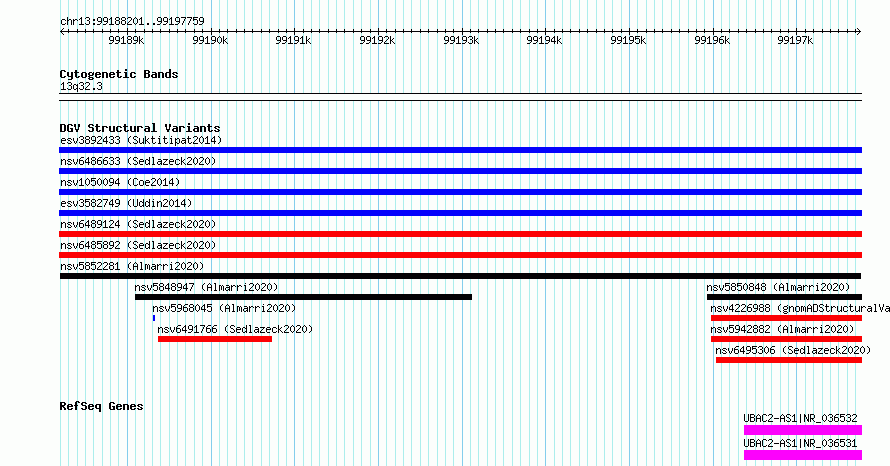
Task: Select the red bar under nsv6489124
Action: (460, 234)
